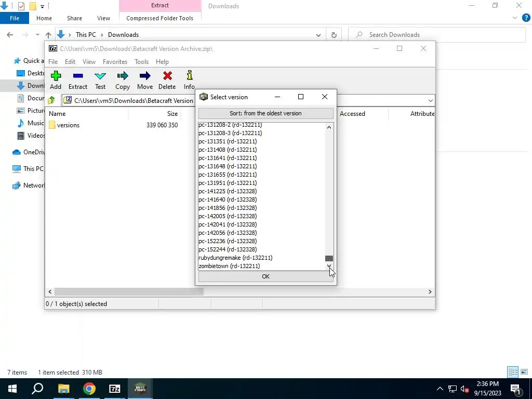The height and width of the screenshot is (399, 532).
Task: Open File Explorer from the taskbar
Action: point(63,389)
